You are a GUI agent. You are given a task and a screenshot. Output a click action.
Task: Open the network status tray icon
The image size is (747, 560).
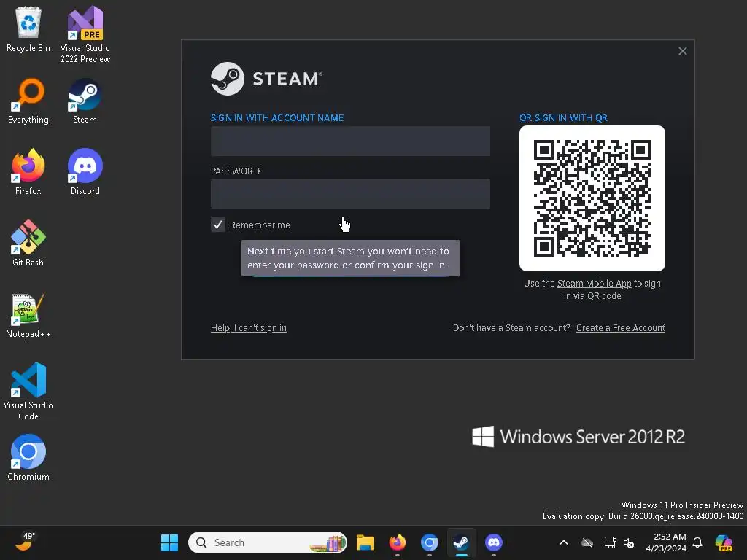click(610, 542)
